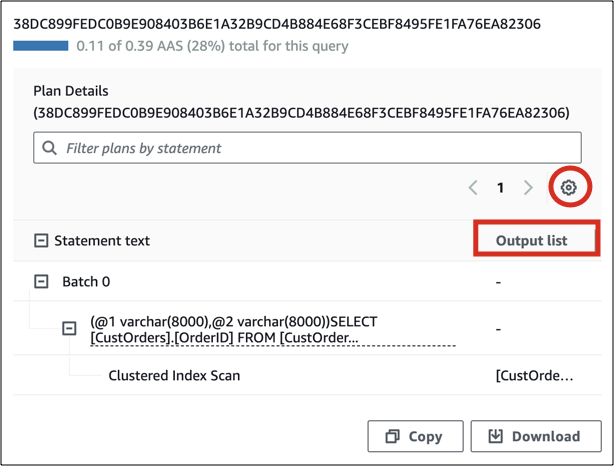
Task: Click the download arrow icon
Action: coord(495,436)
